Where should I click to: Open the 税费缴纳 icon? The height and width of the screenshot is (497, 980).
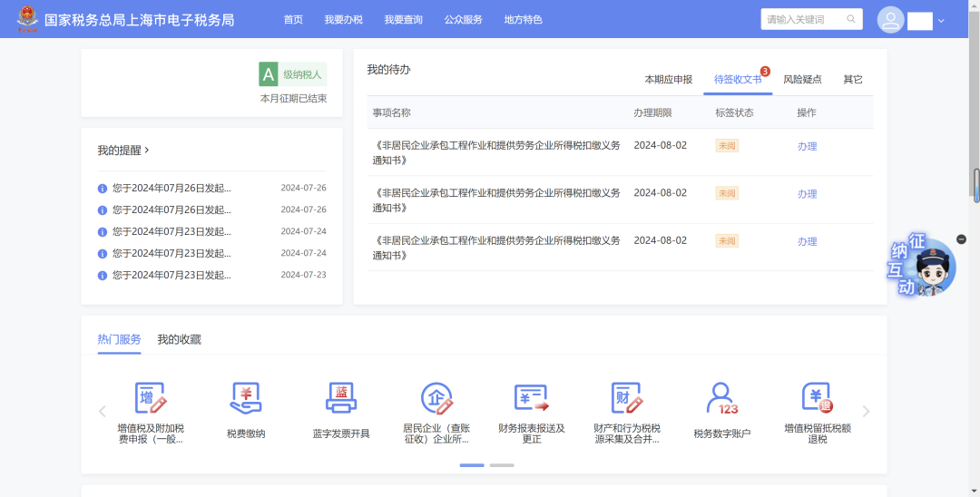point(246,399)
